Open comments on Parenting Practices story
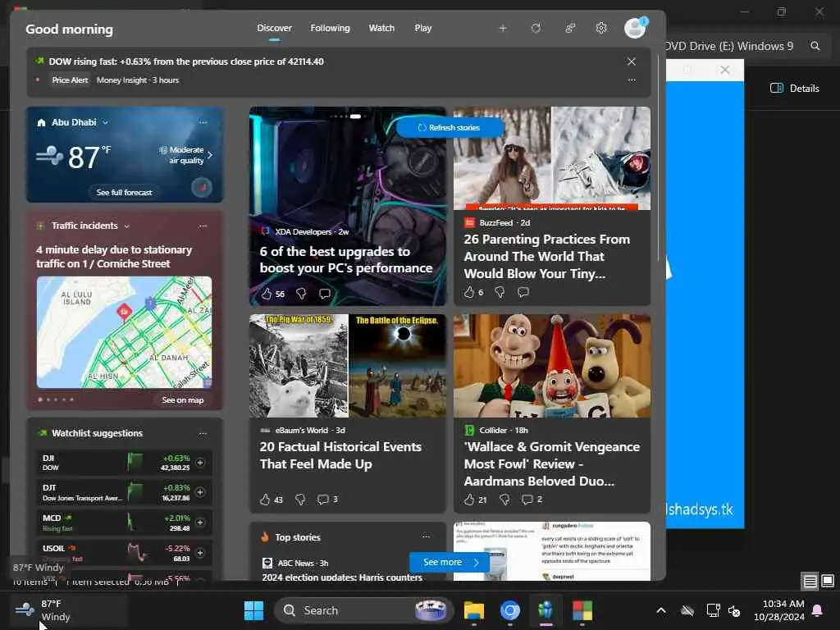840x630 pixels. (x=523, y=292)
